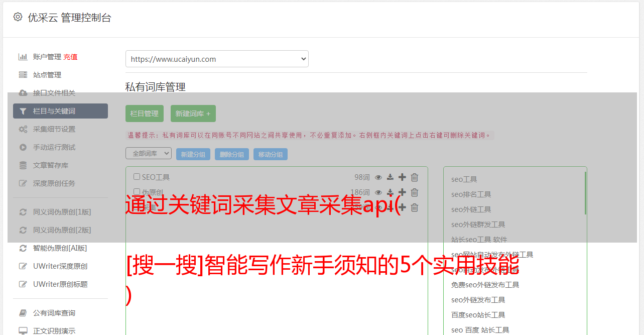Click the plus icon on 伪原创 row
Image resolution: width=644 pixels, height=335 pixels.
pos(402,192)
